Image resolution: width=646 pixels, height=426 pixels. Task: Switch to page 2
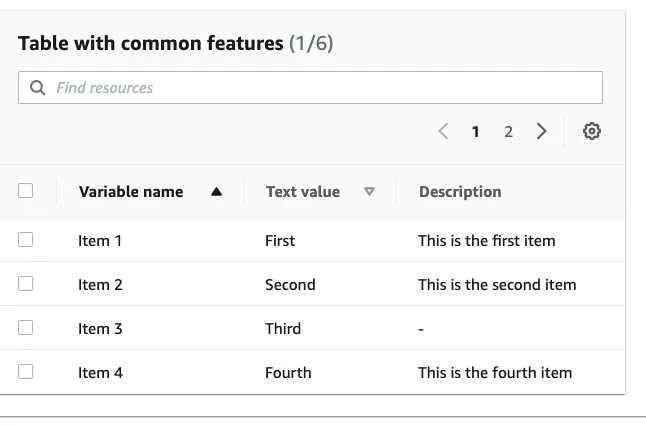(x=508, y=132)
